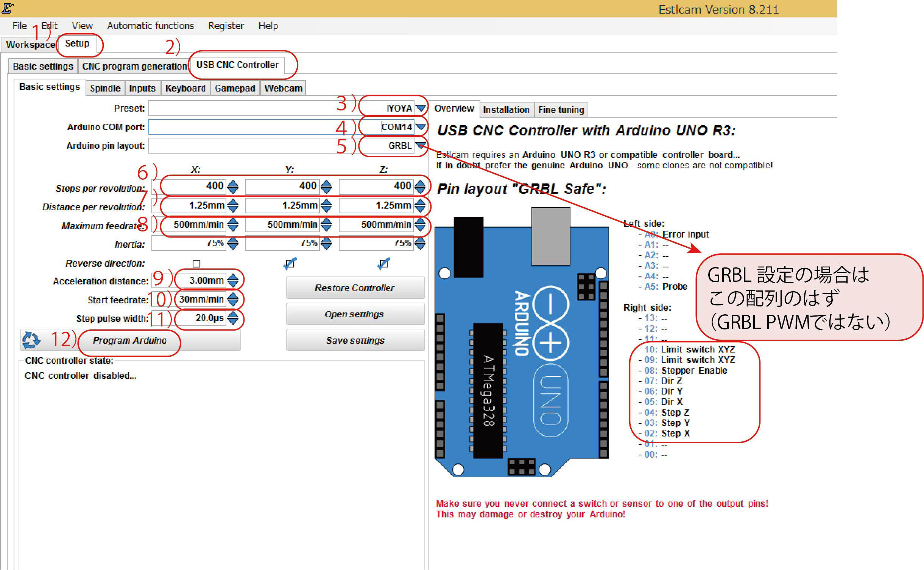Select the USB CNC Controller tab

click(237, 65)
